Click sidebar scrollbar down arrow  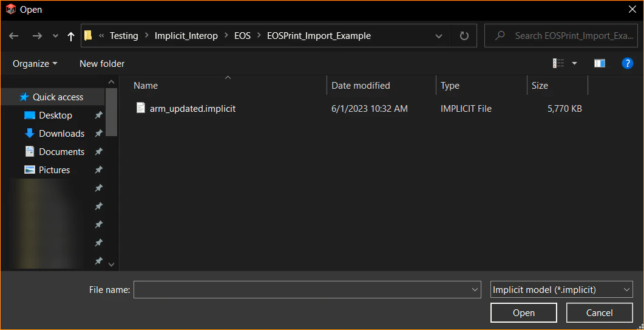(x=111, y=264)
